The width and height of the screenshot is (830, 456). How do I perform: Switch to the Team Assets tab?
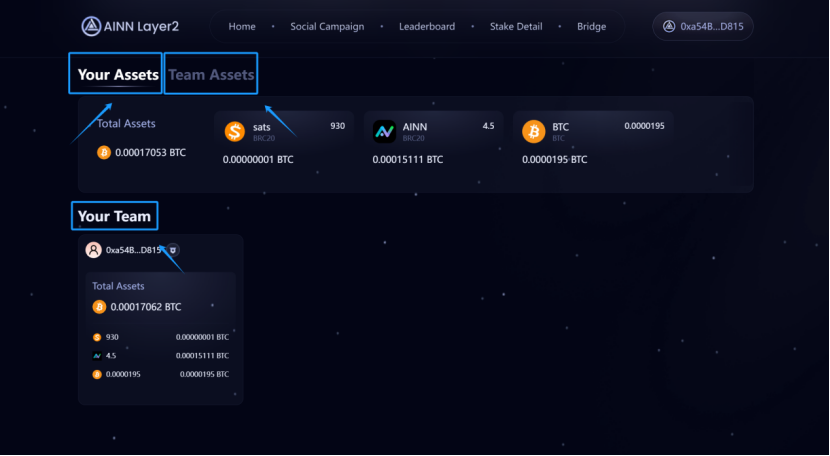coord(211,75)
